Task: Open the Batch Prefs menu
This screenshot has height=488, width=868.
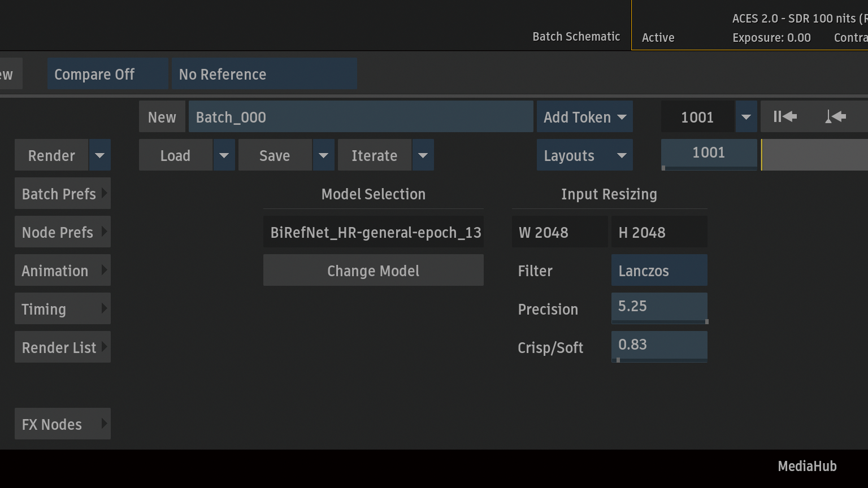Action: click(62, 194)
